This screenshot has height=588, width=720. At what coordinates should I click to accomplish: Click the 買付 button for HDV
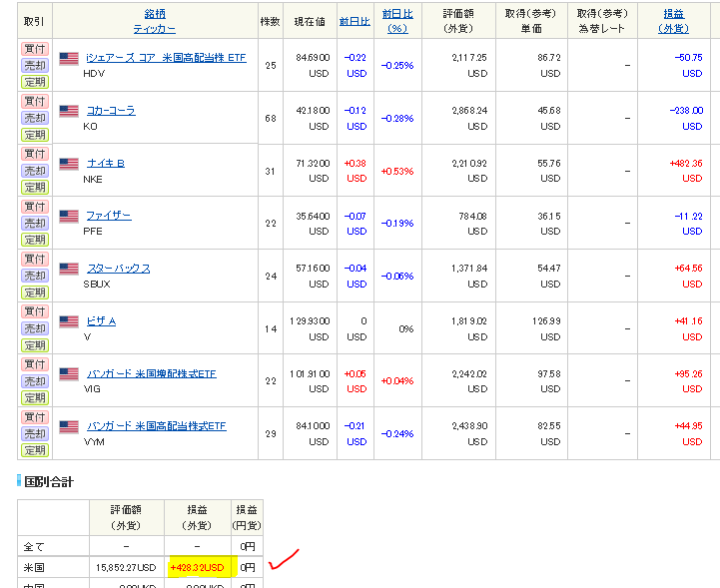pyautogui.click(x=35, y=49)
